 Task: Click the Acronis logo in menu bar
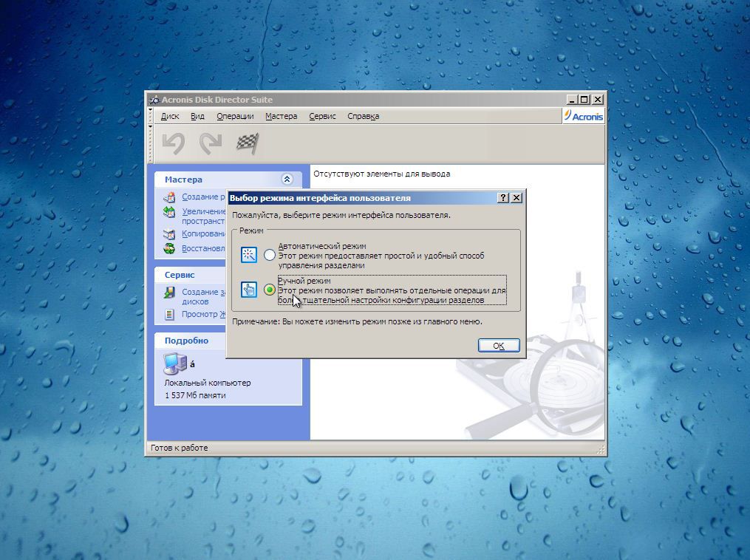pos(583,116)
